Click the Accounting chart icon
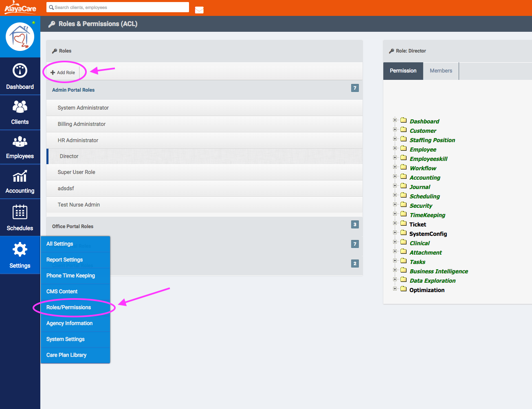This screenshot has width=532, height=409. [20, 176]
